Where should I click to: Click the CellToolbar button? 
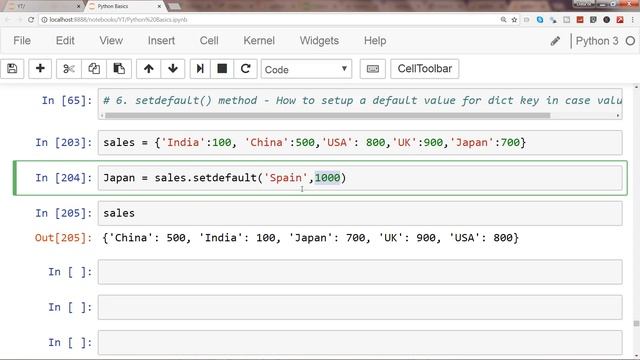click(424, 69)
